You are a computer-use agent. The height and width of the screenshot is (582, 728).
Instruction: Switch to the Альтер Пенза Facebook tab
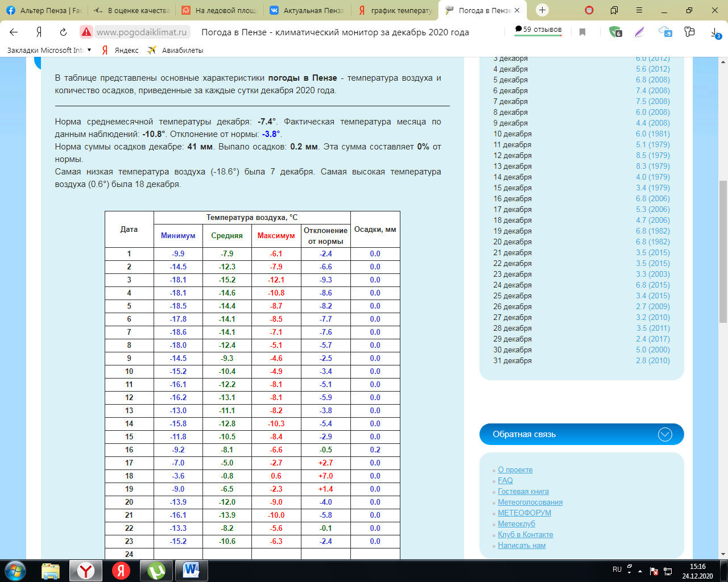[45, 10]
